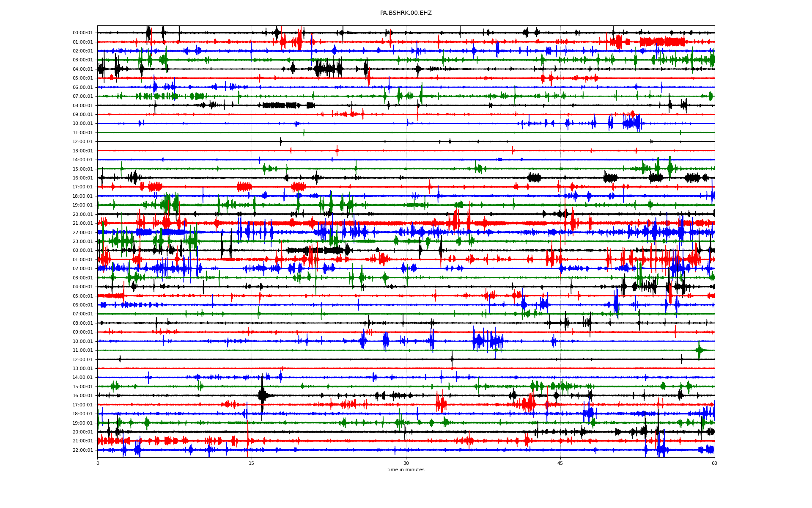This screenshot has width=812, height=508.
Task: Click the second day's 16:00:01 row label
Action: point(82,395)
